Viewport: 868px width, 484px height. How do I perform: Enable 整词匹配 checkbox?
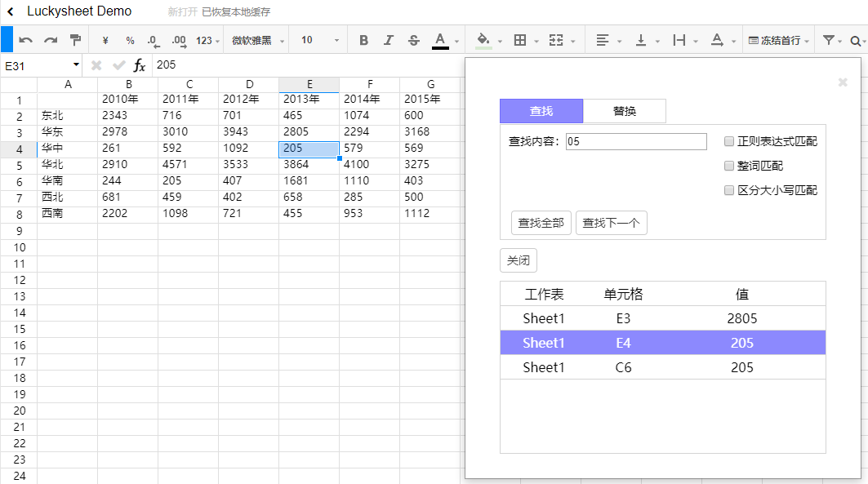[728, 166]
